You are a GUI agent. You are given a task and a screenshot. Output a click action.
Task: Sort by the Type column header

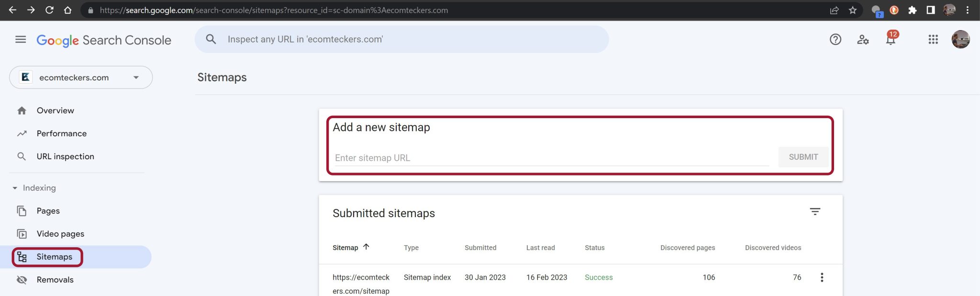point(411,248)
